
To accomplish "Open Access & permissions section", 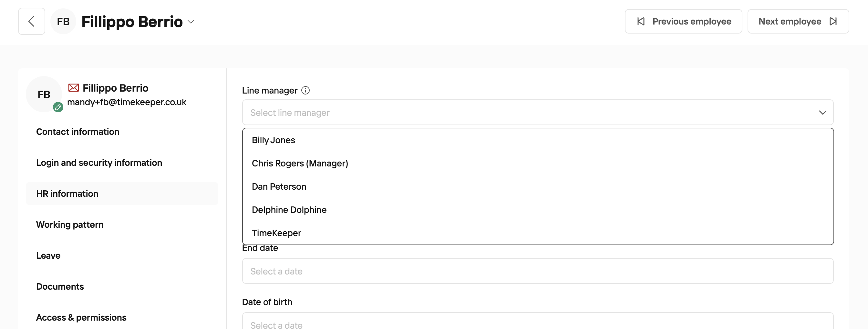I will click(122, 317).
